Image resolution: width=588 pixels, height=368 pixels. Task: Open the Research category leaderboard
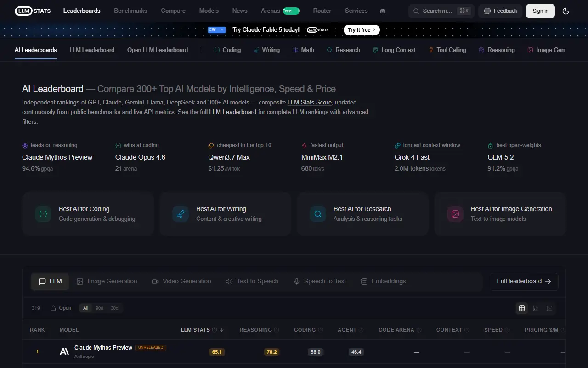(x=343, y=50)
